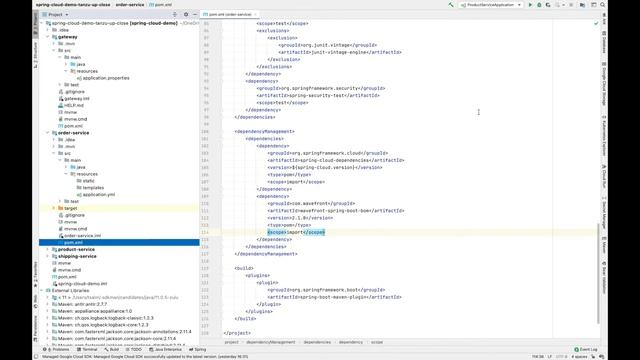Click the Build project hammer icon

point(451,5)
